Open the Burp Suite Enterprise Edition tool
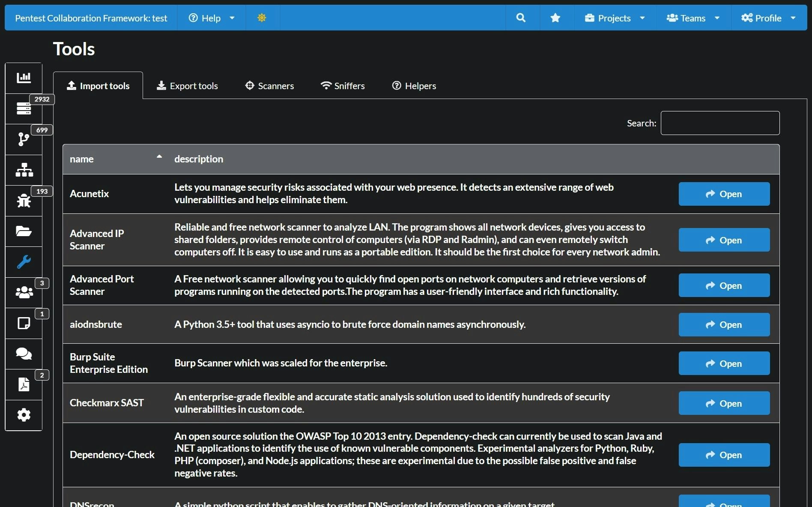812x507 pixels. [724, 363]
